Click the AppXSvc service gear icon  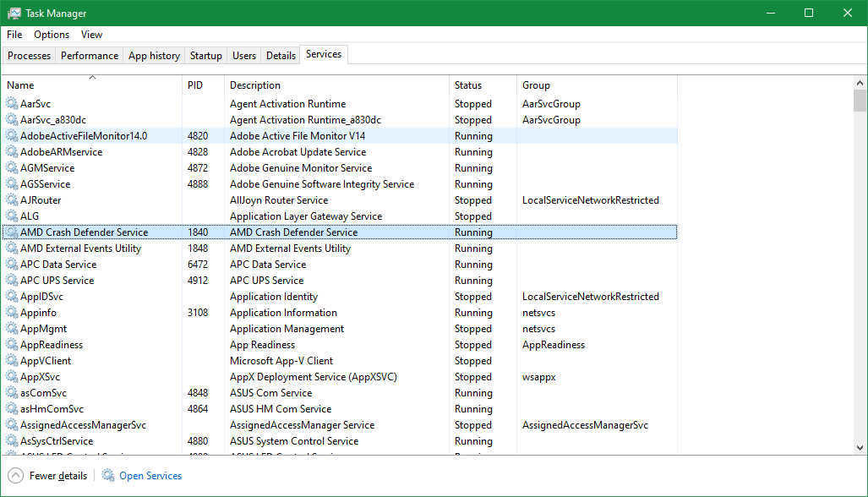[11, 376]
